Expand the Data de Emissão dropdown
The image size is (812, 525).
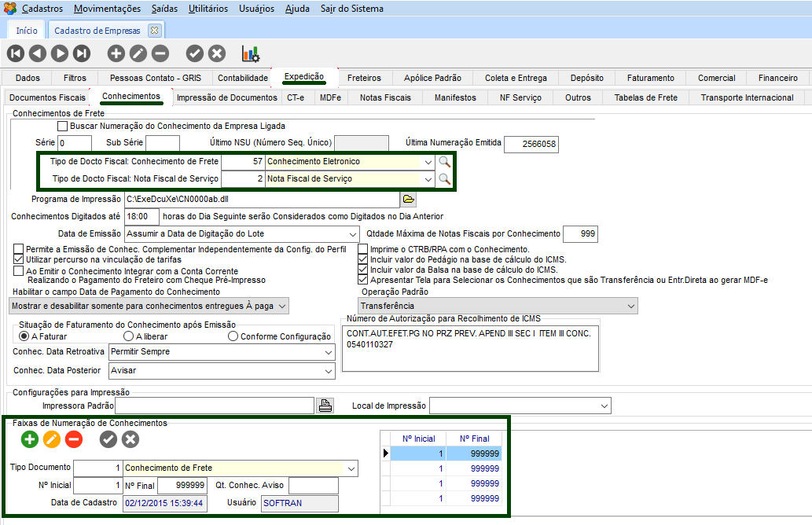[353, 234]
